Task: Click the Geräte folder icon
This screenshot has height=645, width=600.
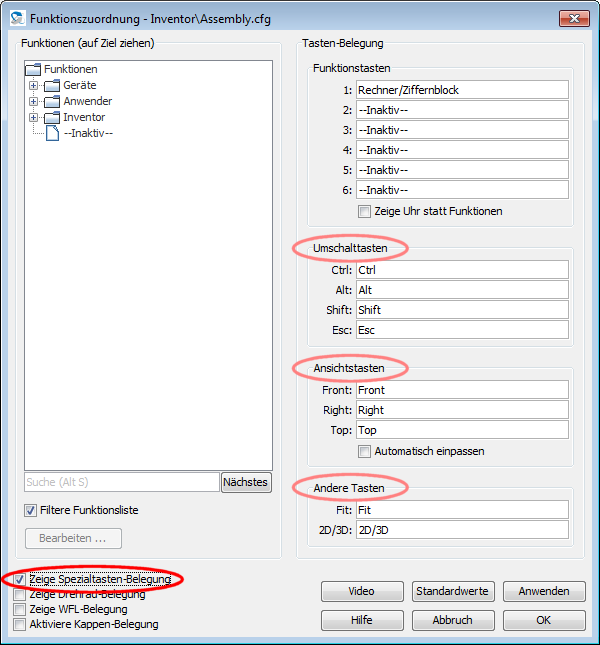Action: 52,86
